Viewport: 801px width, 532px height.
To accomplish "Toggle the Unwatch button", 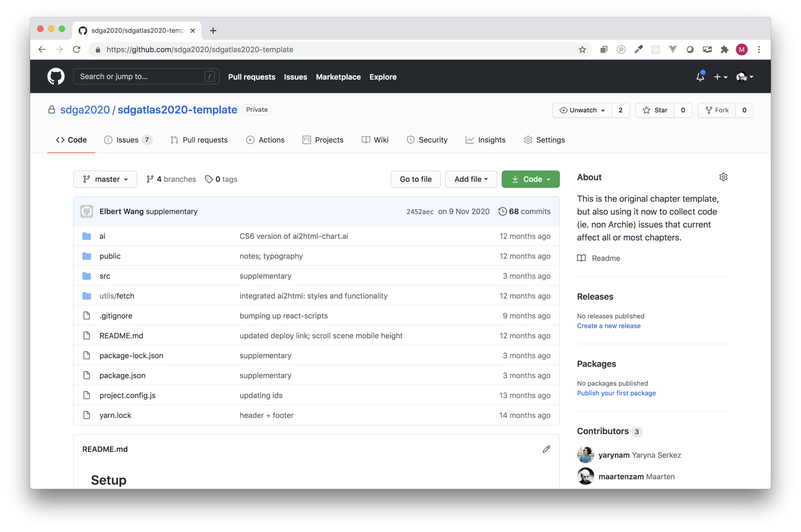I will (x=582, y=110).
